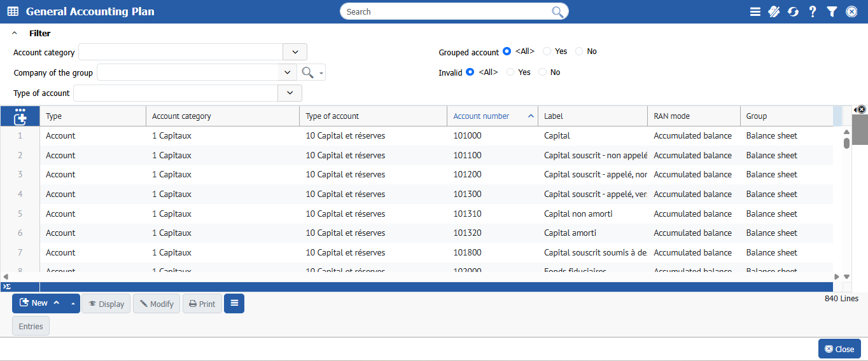This screenshot has width=868, height=361.
Task: Select Yes for Invalid option
Action: pyautogui.click(x=510, y=72)
